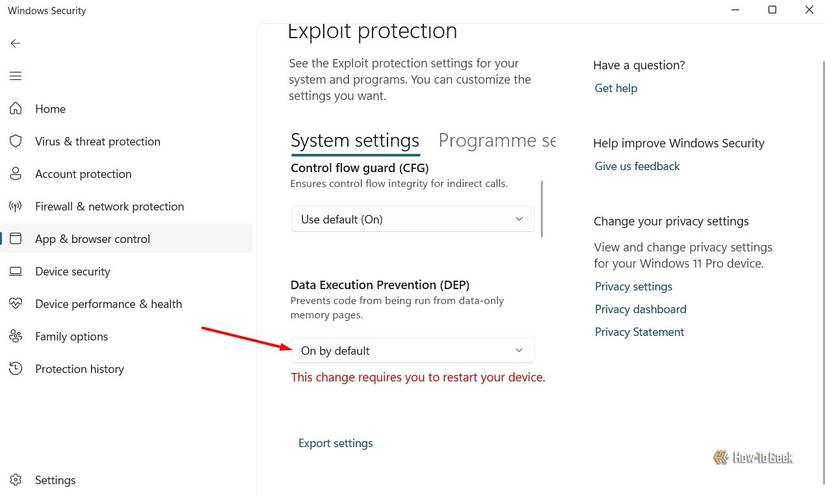
Task: Click the Home house icon
Action: (15, 109)
